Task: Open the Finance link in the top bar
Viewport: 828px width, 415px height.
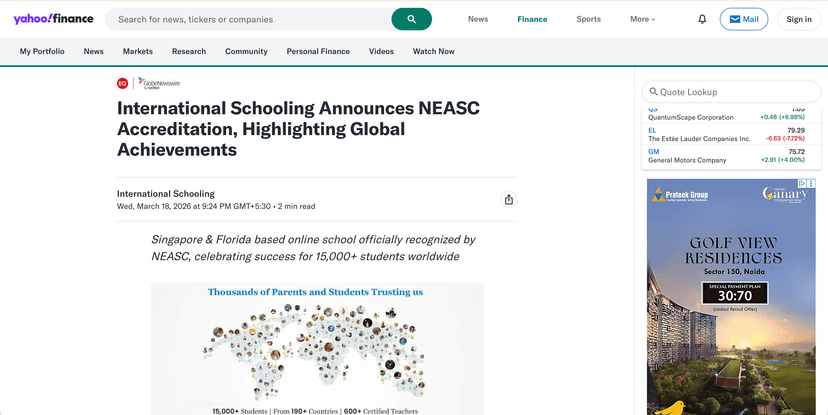Action: point(532,19)
